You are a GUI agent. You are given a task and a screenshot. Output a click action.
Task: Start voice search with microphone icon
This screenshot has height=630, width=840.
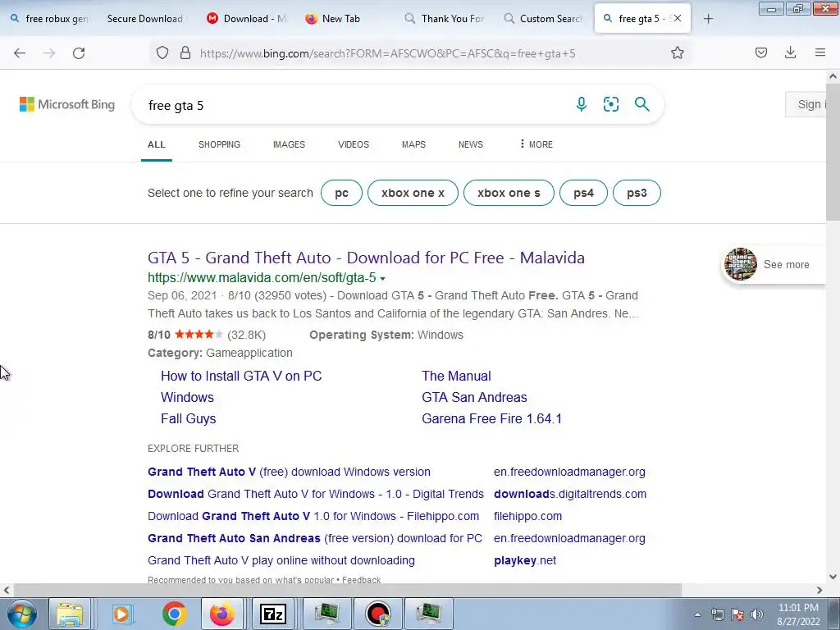click(x=582, y=104)
